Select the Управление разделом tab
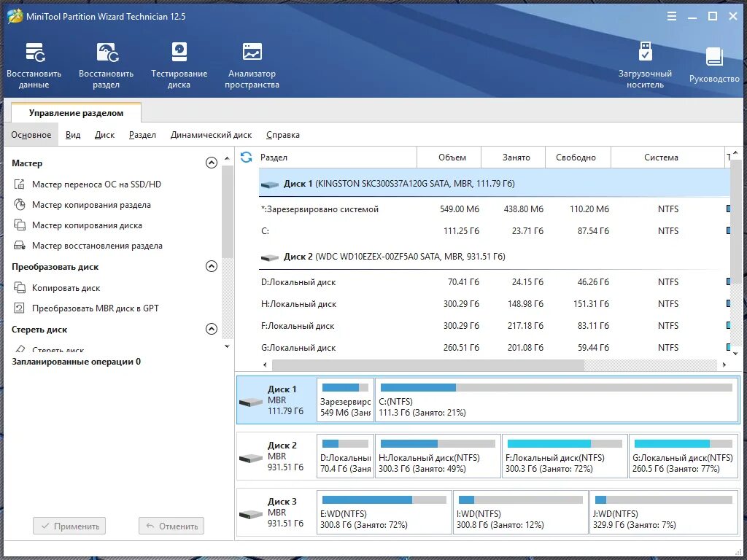 point(76,113)
